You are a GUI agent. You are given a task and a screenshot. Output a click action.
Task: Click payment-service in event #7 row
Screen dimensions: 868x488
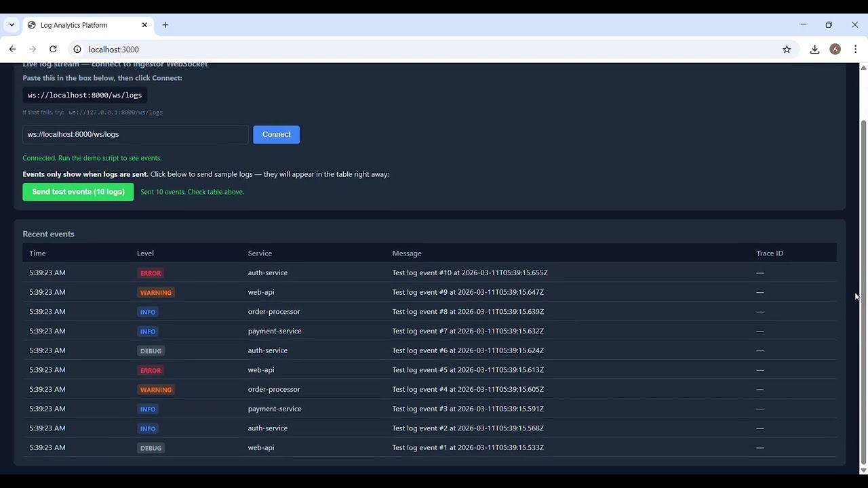click(x=275, y=331)
